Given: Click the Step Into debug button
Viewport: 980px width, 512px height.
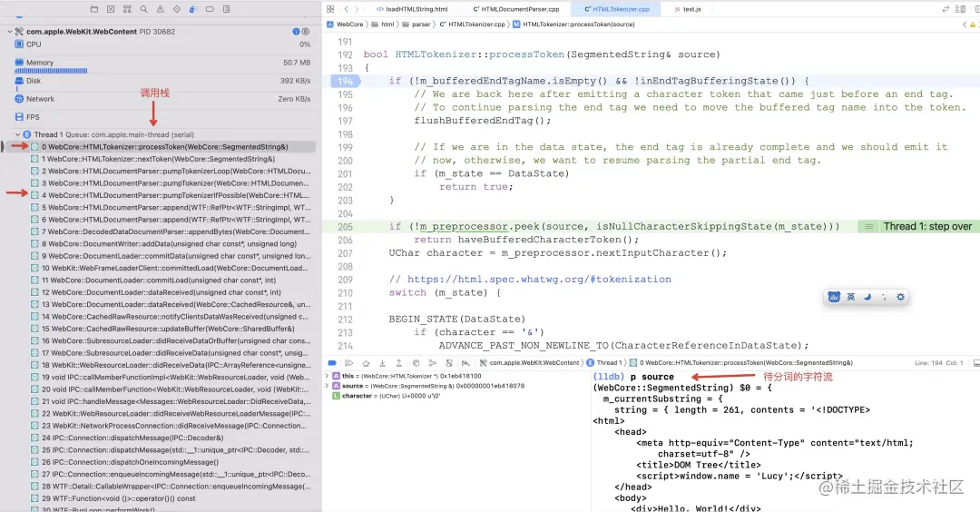Looking at the screenshot, I should click(x=383, y=362).
